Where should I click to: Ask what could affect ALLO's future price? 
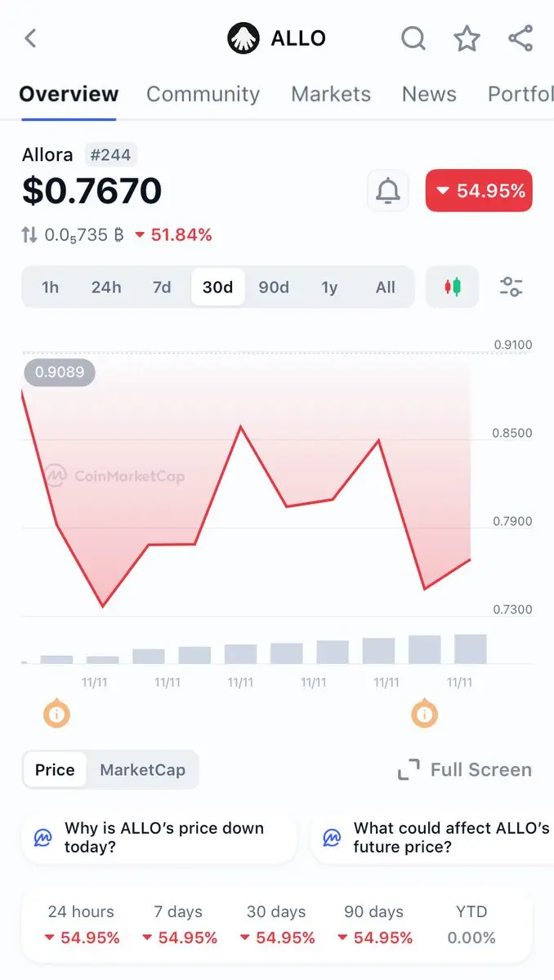point(433,837)
